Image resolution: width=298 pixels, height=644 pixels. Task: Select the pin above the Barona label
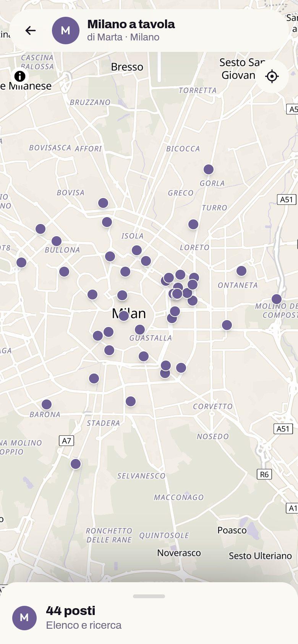[47, 404]
